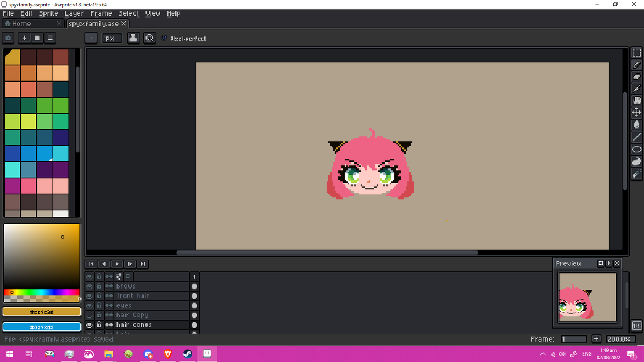Open the Layer menu
The image size is (644, 362).
pos(74,13)
